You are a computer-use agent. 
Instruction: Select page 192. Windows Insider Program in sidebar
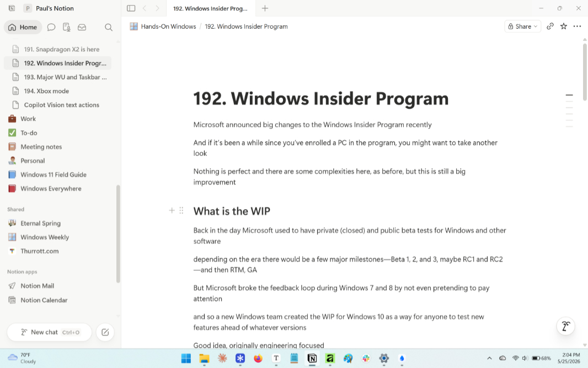(58, 63)
